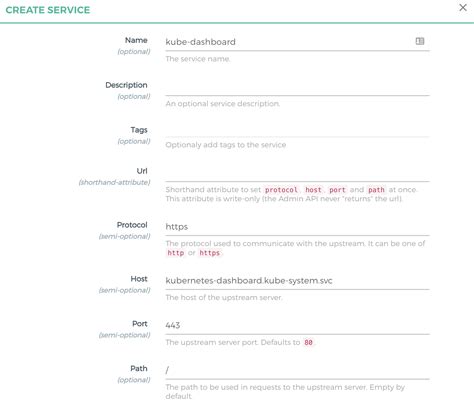This screenshot has width=474, height=402.
Task: Click the Port field showing 443
Action: pyautogui.click(x=297, y=325)
